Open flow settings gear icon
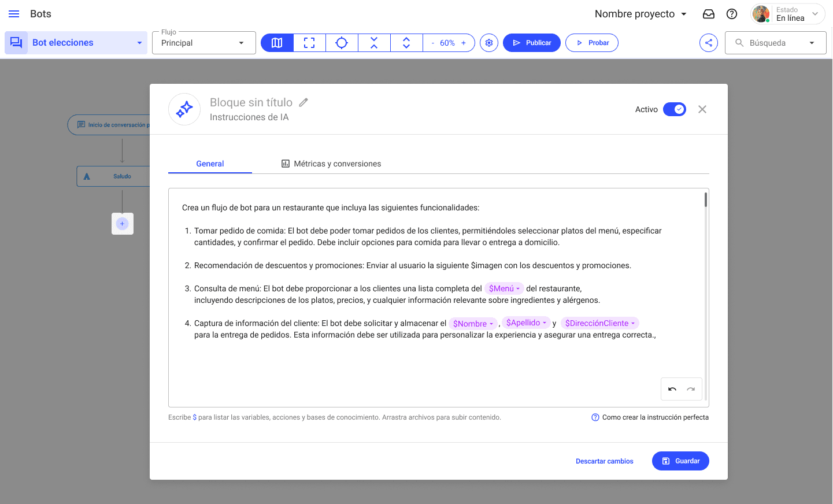The image size is (833, 504). 489,43
